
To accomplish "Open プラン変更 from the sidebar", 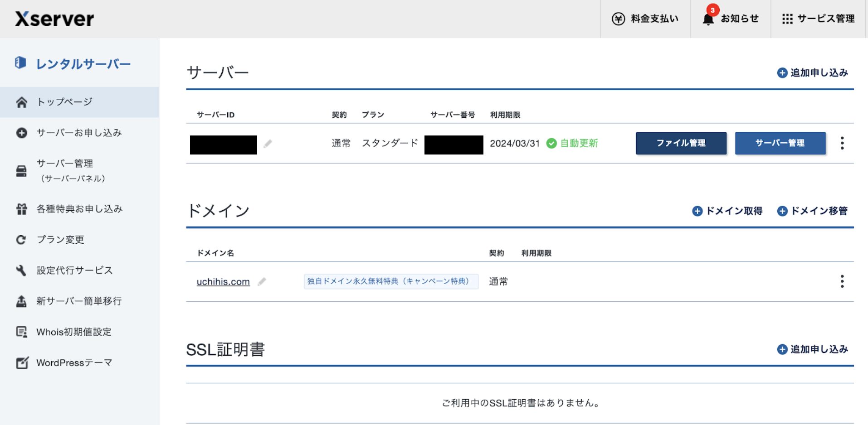I will [60, 240].
